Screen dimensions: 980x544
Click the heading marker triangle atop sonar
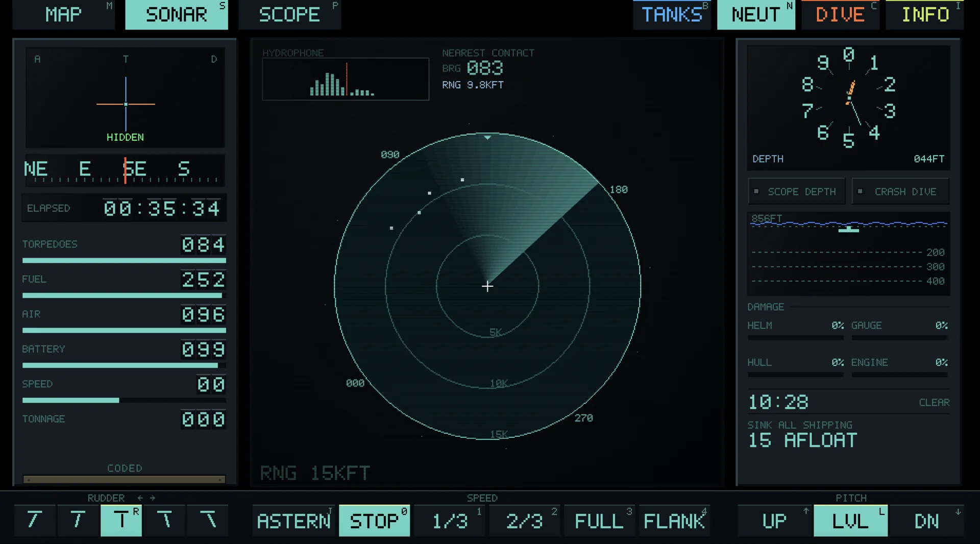487,137
